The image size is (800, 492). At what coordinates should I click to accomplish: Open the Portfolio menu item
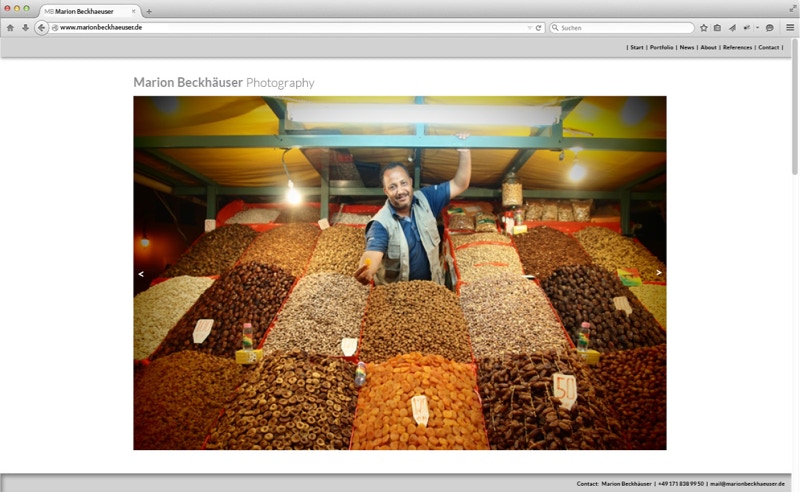click(661, 47)
